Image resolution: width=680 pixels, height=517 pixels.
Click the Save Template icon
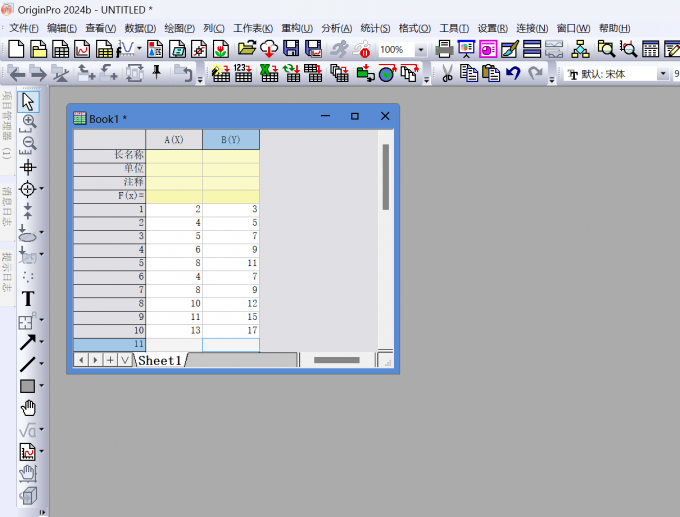[313, 49]
